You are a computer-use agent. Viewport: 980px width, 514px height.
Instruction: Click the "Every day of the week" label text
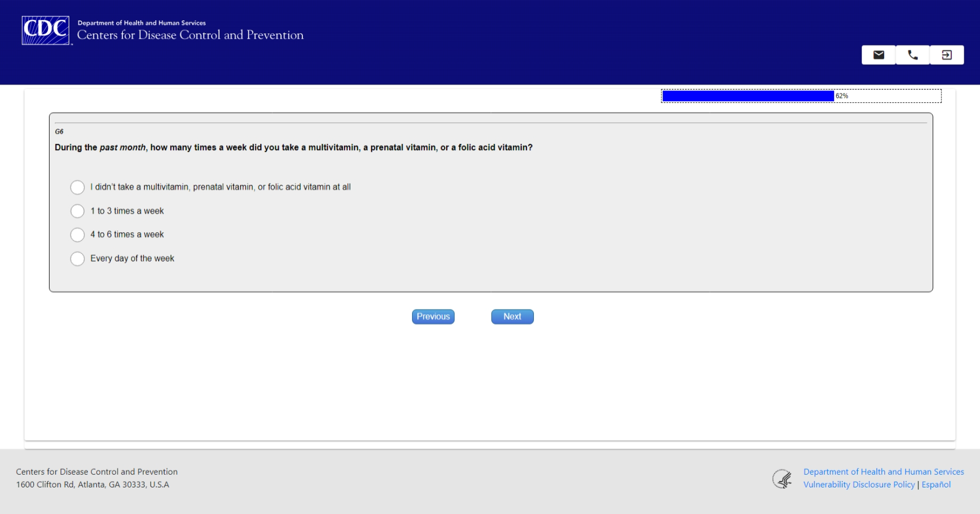132,258
